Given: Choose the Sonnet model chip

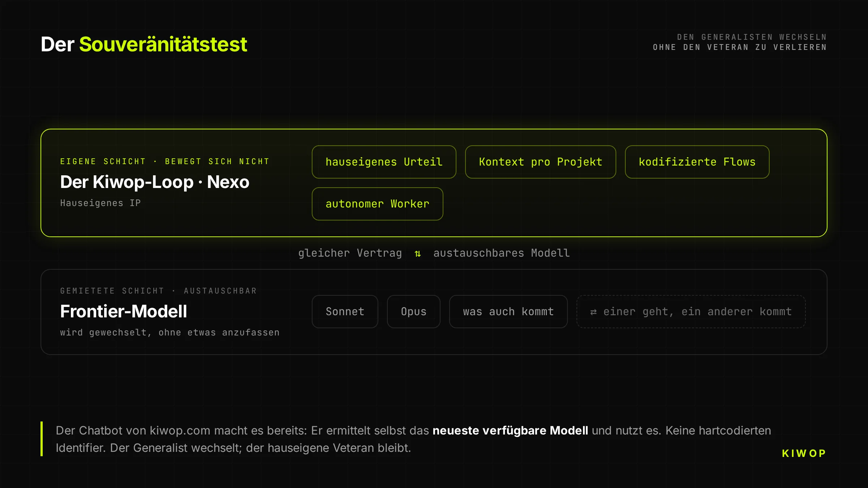Looking at the screenshot, I should (345, 312).
